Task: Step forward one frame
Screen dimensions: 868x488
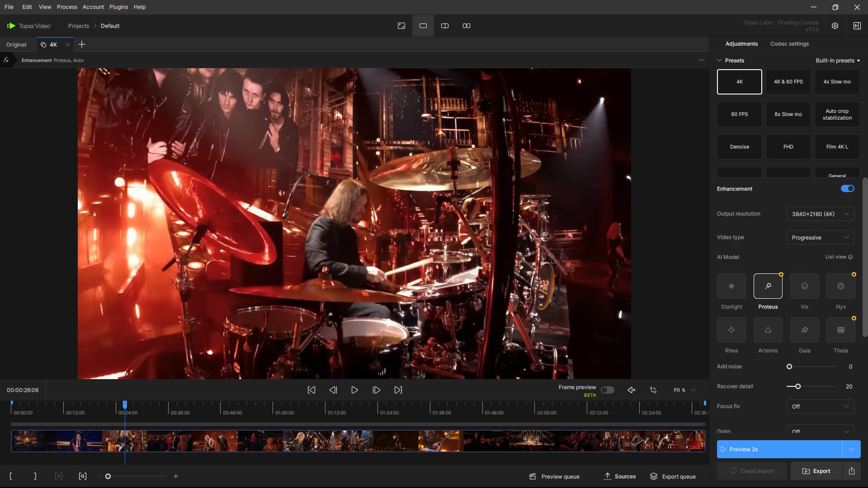Action: point(376,390)
